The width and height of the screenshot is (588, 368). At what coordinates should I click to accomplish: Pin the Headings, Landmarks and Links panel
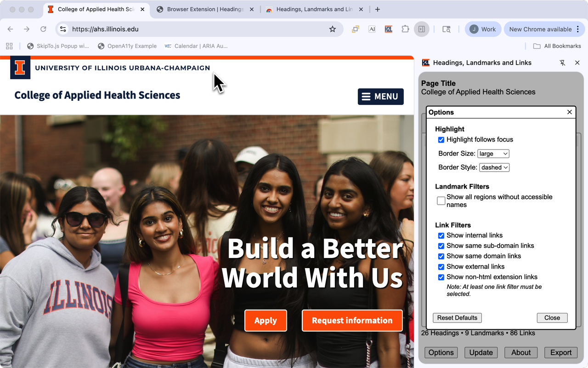pyautogui.click(x=562, y=63)
